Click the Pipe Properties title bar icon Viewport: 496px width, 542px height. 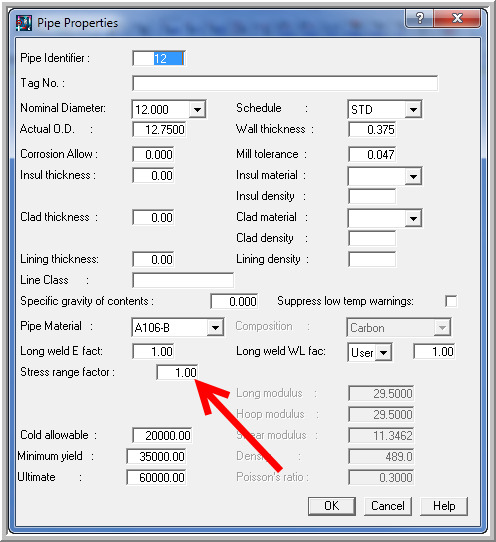[24, 23]
